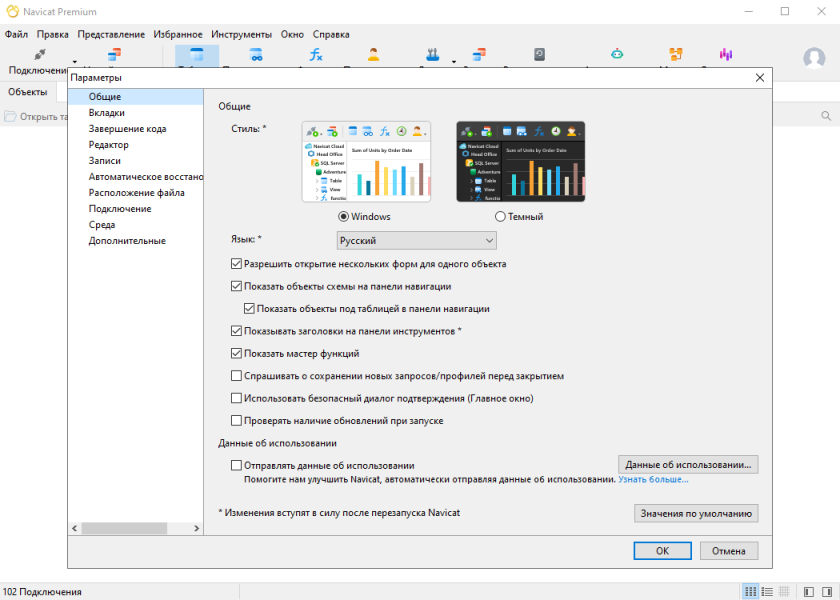Select Подключение in the settings list
The height and width of the screenshot is (600, 840).
tap(136, 209)
